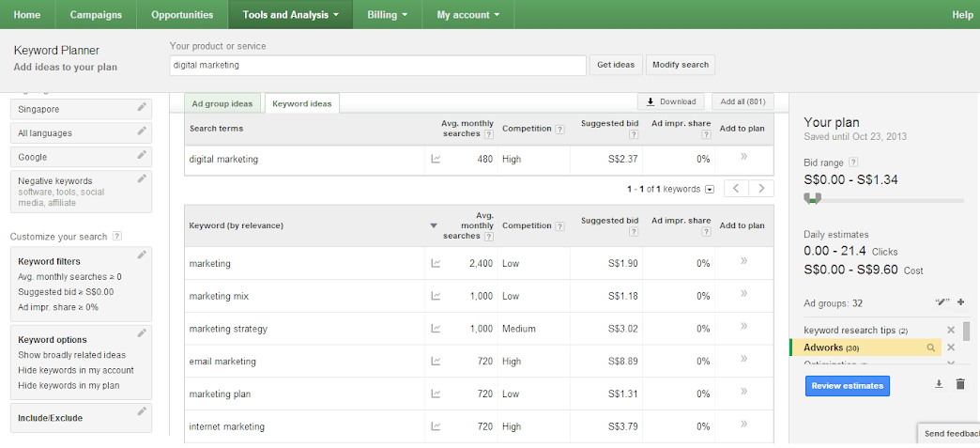
Task: Open Opportunities in navigation bar
Action: click(x=182, y=14)
